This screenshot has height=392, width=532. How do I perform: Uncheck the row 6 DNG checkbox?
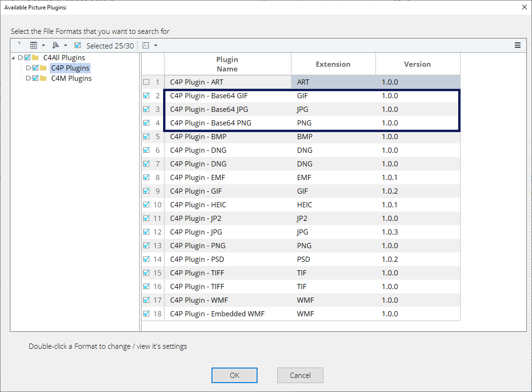(x=146, y=149)
